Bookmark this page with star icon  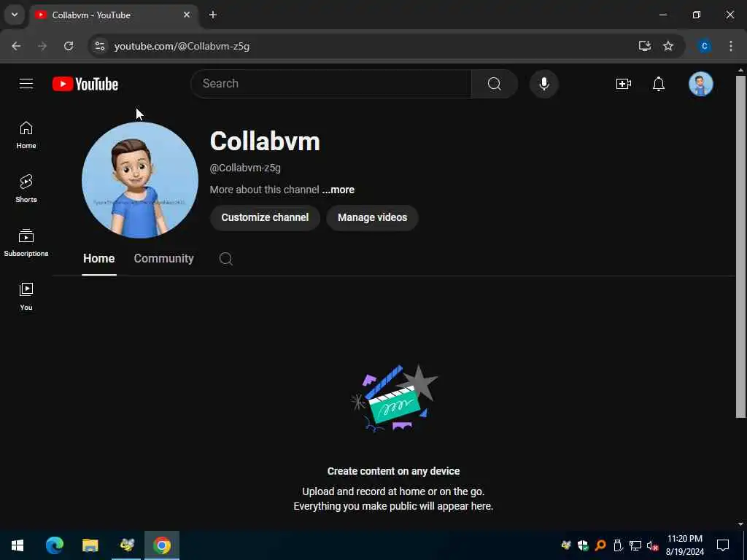pos(668,46)
